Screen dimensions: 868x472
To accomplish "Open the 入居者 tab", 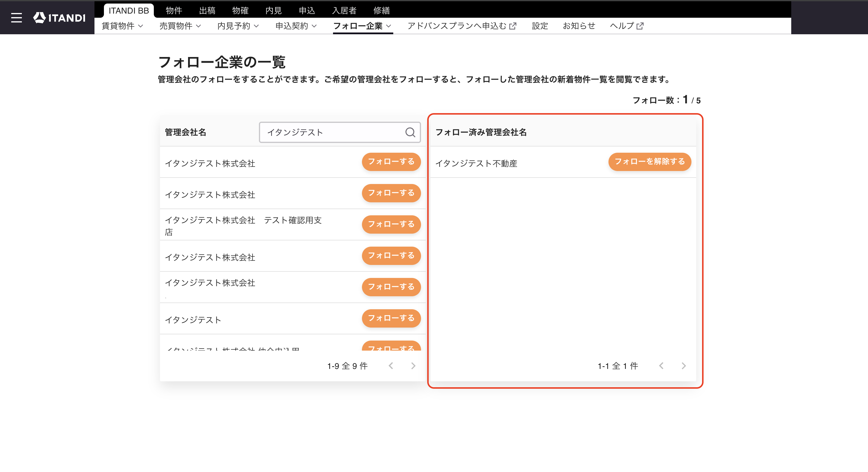I will [344, 10].
